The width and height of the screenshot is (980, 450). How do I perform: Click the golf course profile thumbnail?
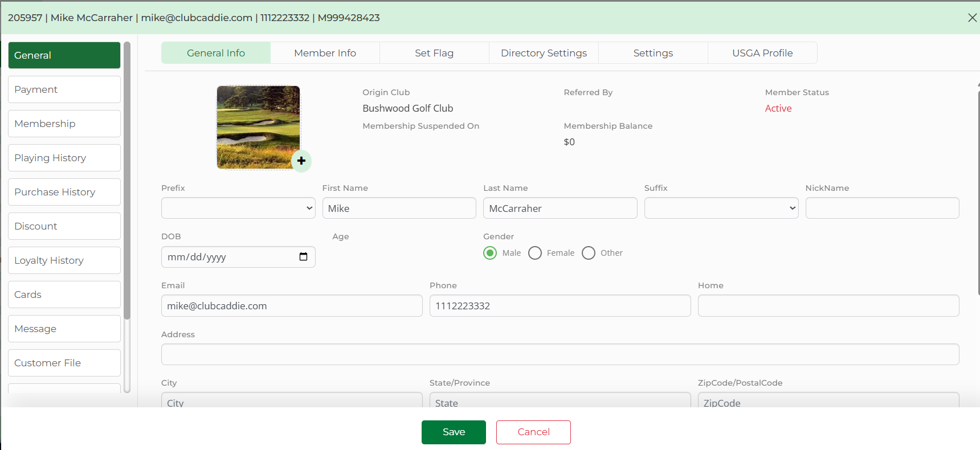click(x=258, y=126)
